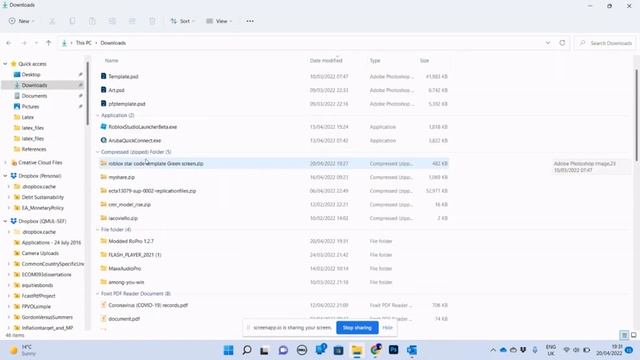Screen dimensions: 640x360
Task: Click Downloads in the address bar
Action: pyautogui.click(x=113, y=43)
